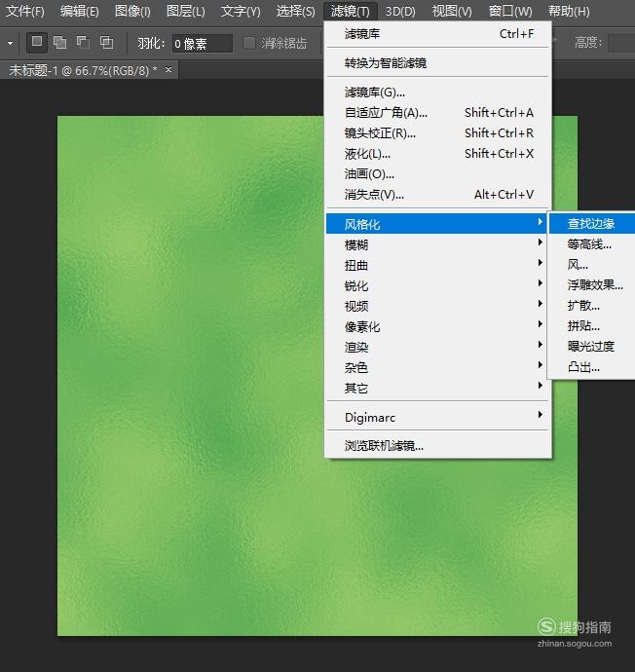Choose 转换为智能滤镜
Screen dimensions: 635x672
(x=437, y=63)
